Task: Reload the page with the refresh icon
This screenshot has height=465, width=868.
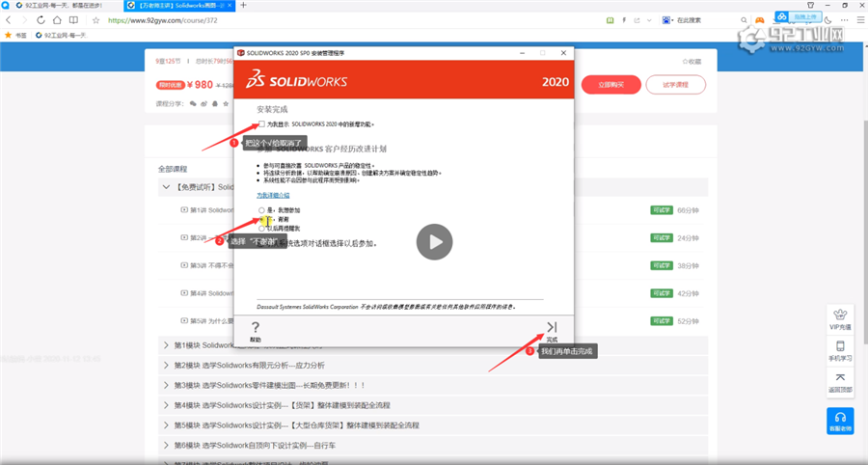Action: click(41, 20)
